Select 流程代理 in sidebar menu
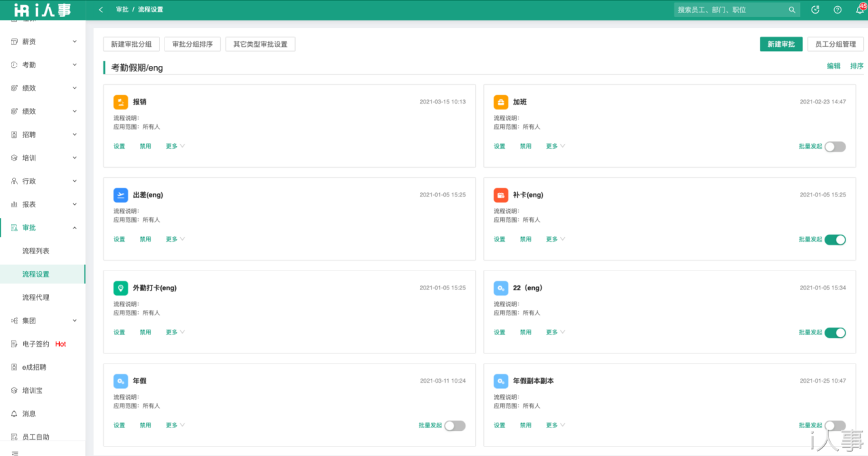Image resolution: width=868 pixels, height=456 pixels. click(36, 298)
